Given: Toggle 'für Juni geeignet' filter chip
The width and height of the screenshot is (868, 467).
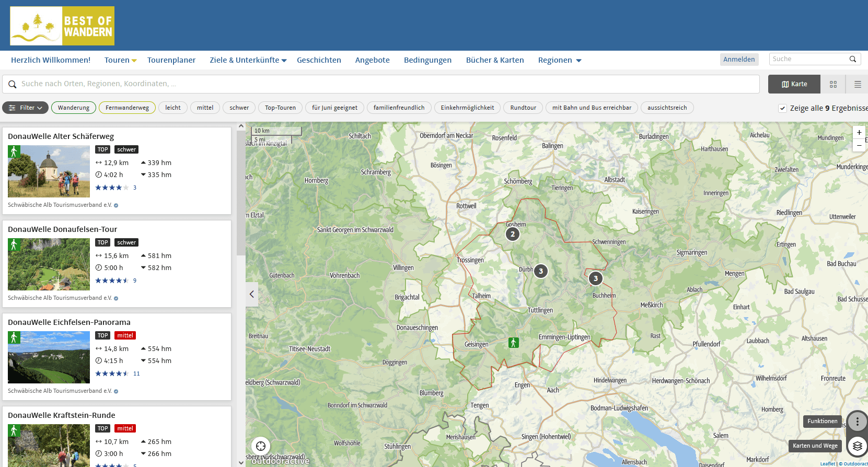Looking at the screenshot, I should click(334, 108).
